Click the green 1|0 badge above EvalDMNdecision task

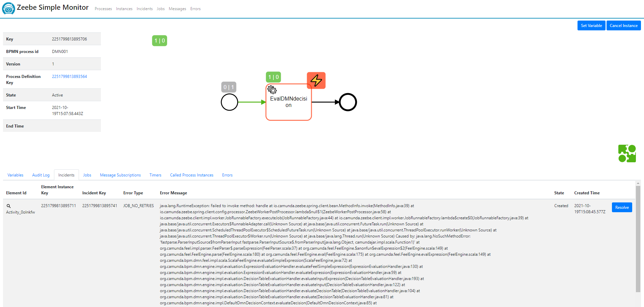(273, 77)
